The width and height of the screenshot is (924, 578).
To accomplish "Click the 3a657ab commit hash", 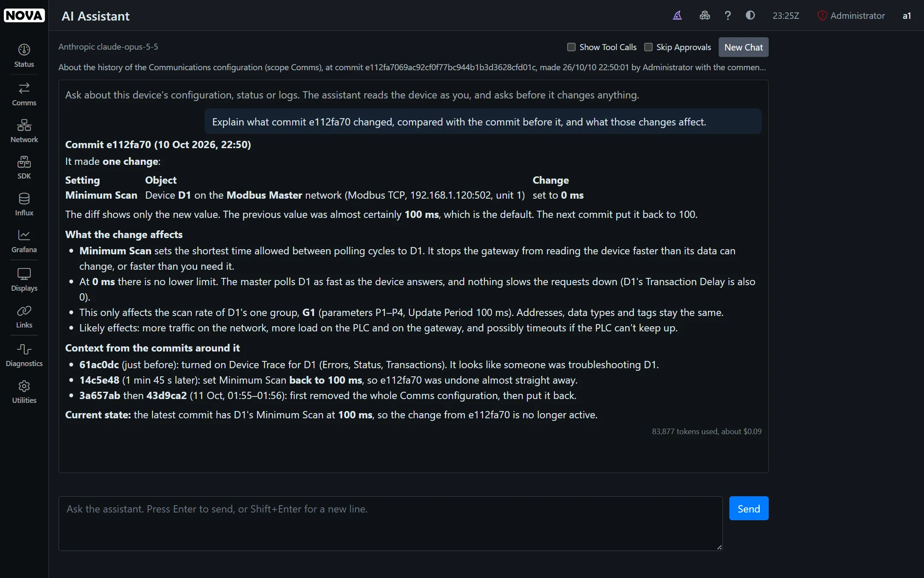I will tap(100, 396).
